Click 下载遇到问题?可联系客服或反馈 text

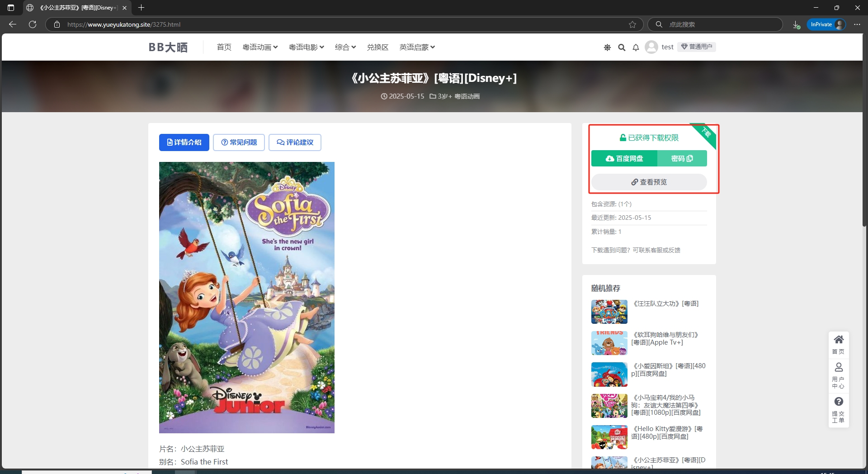(x=636, y=250)
